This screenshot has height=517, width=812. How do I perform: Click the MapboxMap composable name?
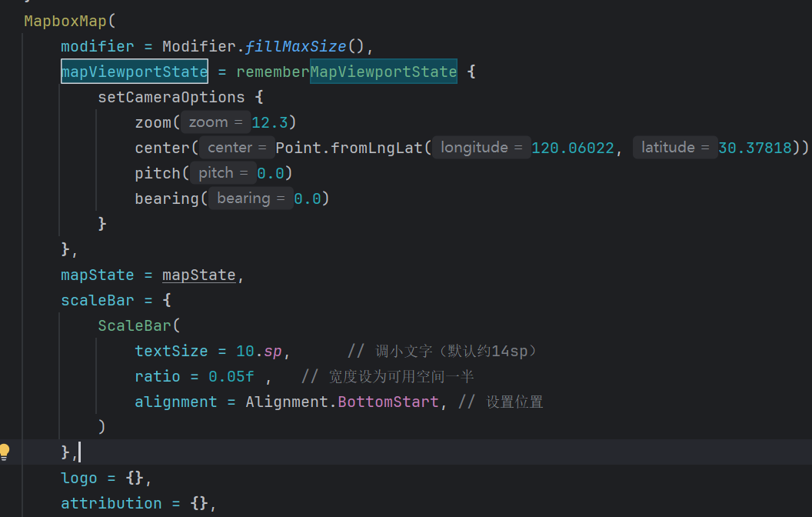65,21
